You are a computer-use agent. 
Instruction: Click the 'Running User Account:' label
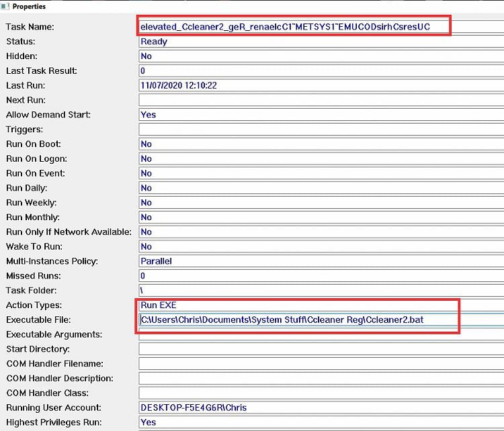[54, 408]
